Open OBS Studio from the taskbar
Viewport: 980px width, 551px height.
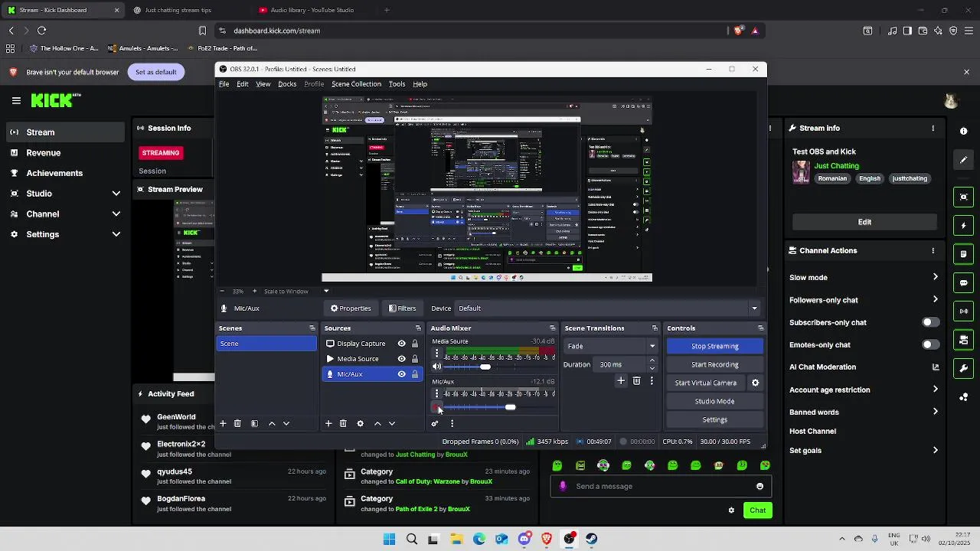point(569,539)
